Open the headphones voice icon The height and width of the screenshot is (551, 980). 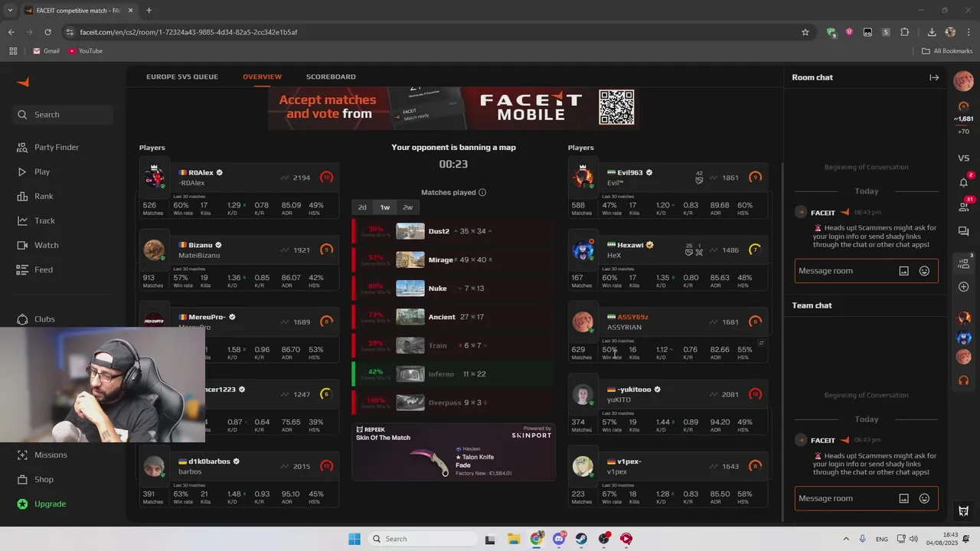coord(963,380)
